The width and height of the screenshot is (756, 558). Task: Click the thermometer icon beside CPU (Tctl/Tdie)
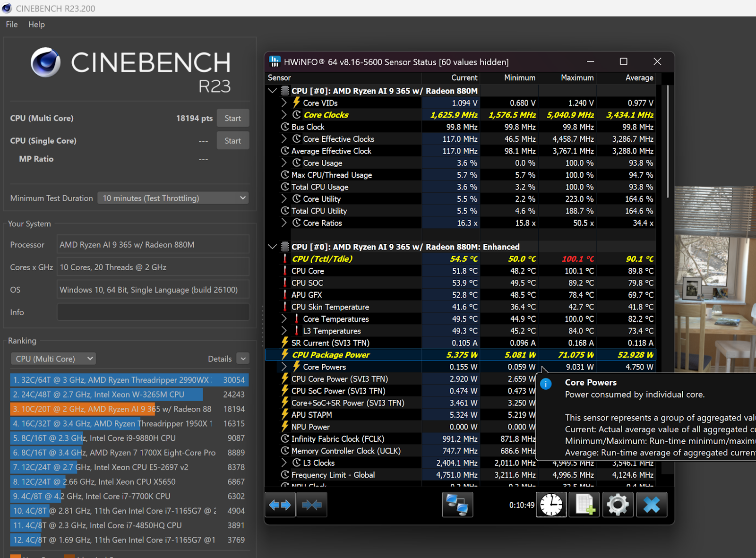[285, 258]
